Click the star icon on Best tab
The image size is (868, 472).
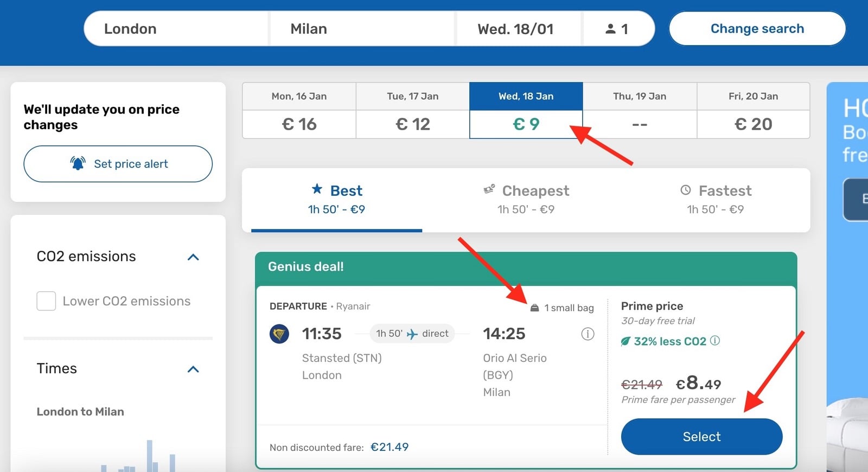click(317, 189)
